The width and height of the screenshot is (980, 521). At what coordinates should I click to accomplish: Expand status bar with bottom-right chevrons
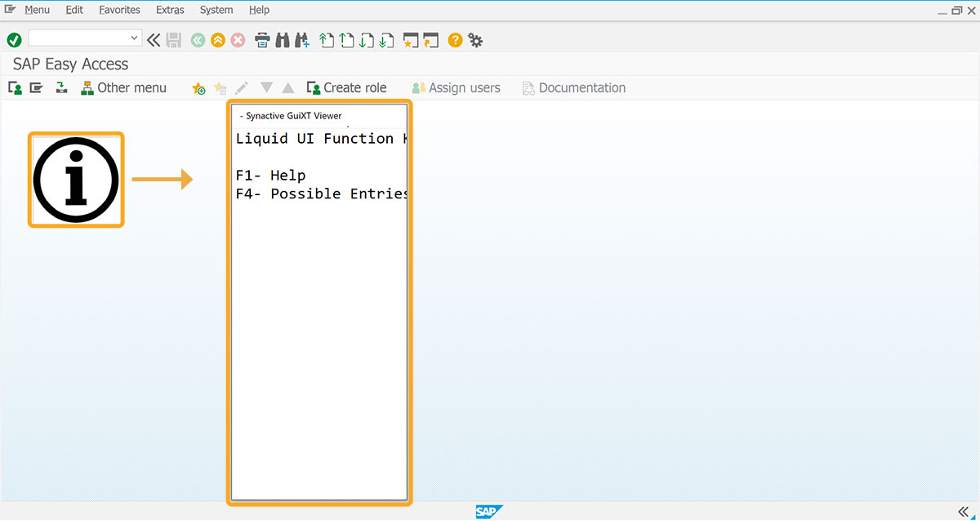(x=964, y=512)
